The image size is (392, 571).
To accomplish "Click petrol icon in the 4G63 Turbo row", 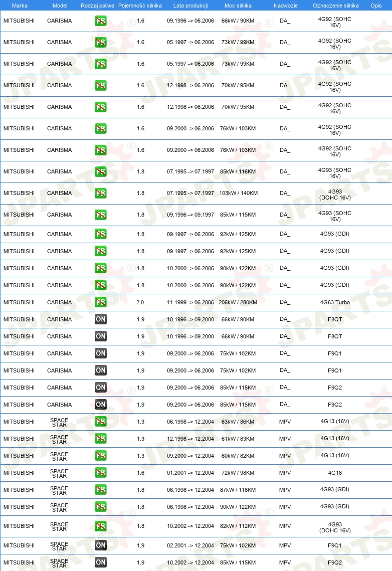I will [100, 302].
